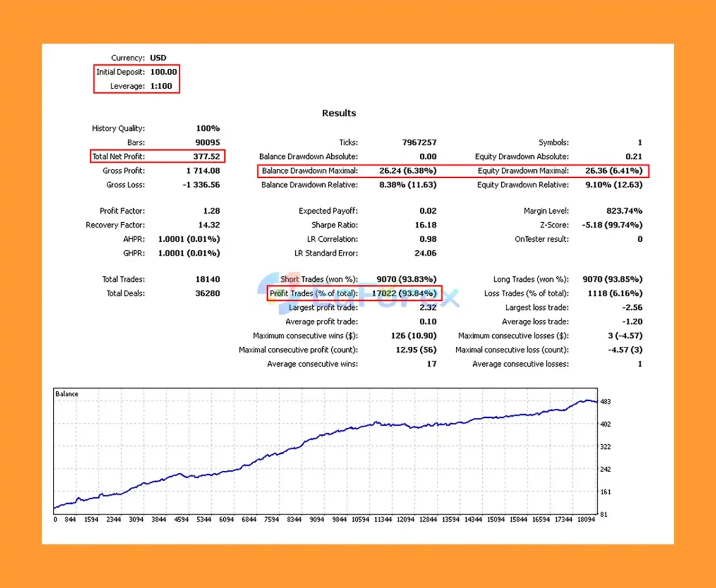Select the Total Net Profit value 377.52
The height and width of the screenshot is (588, 716).
(206, 156)
